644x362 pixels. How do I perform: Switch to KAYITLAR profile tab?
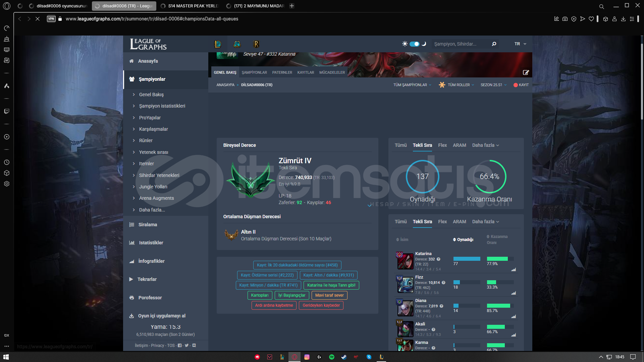point(306,72)
